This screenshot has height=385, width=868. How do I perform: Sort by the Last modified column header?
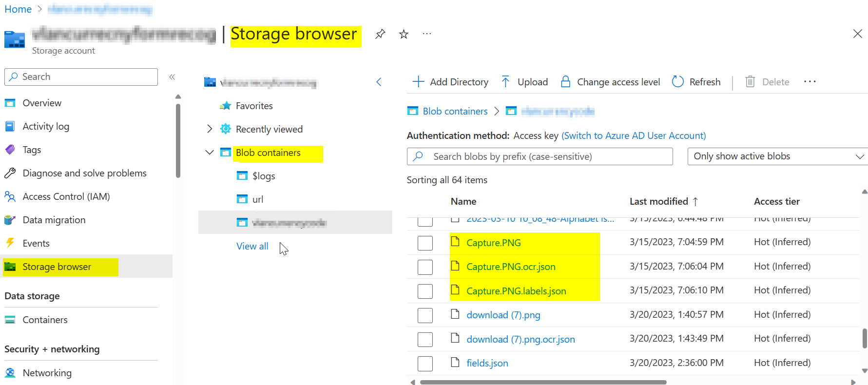point(664,201)
